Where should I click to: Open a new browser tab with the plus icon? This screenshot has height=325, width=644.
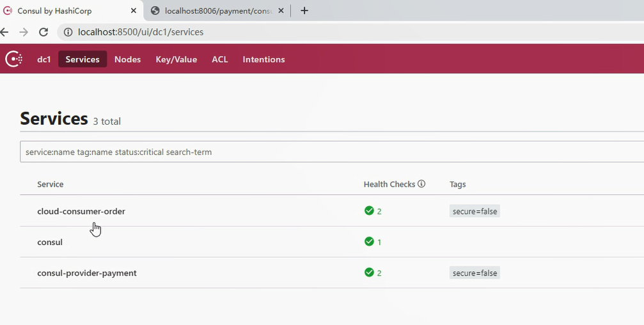click(x=304, y=11)
